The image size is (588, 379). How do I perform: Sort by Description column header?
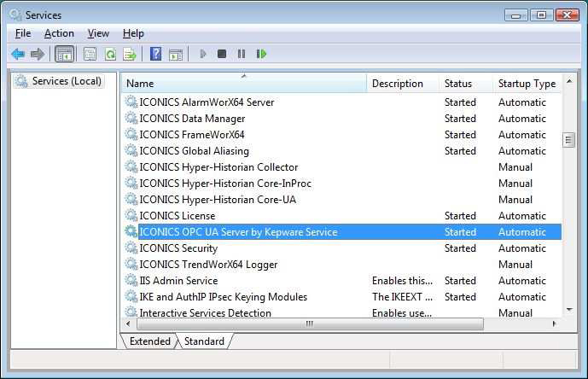pos(403,84)
